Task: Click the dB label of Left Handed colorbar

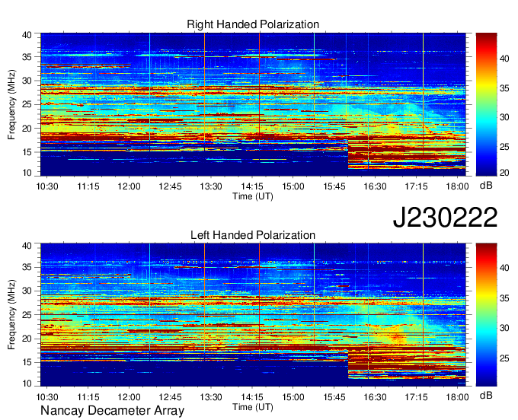Action: click(x=486, y=395)
